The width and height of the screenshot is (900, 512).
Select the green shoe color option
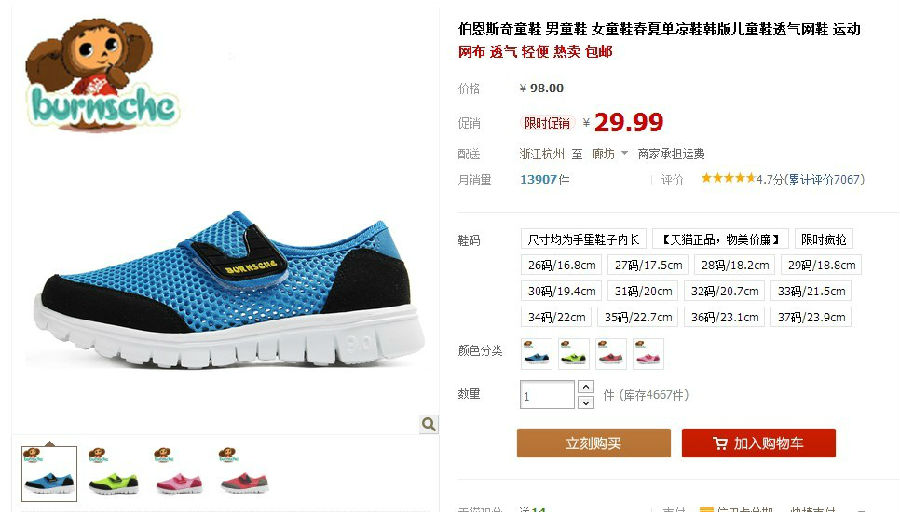point(574,353)
